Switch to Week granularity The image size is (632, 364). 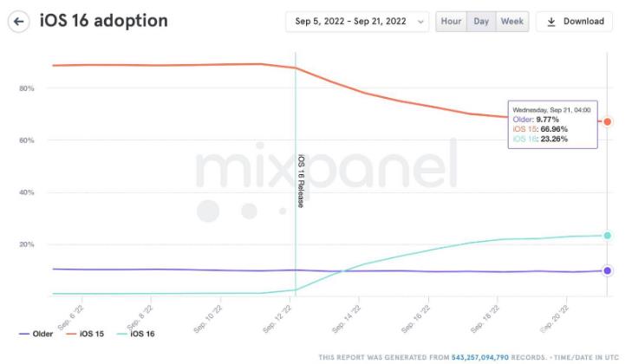point(511,22)
